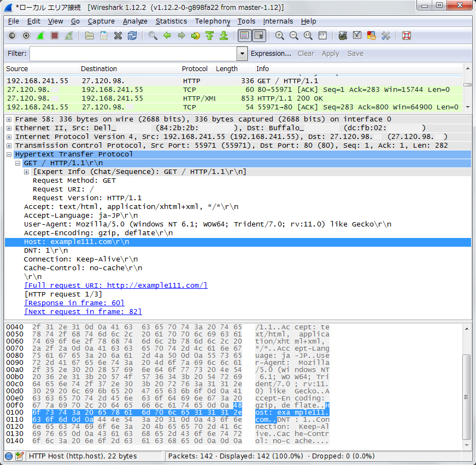The image size is (476, 465).
Task: Expand the Internet Protocol Version 4 node
Action: 9,137
